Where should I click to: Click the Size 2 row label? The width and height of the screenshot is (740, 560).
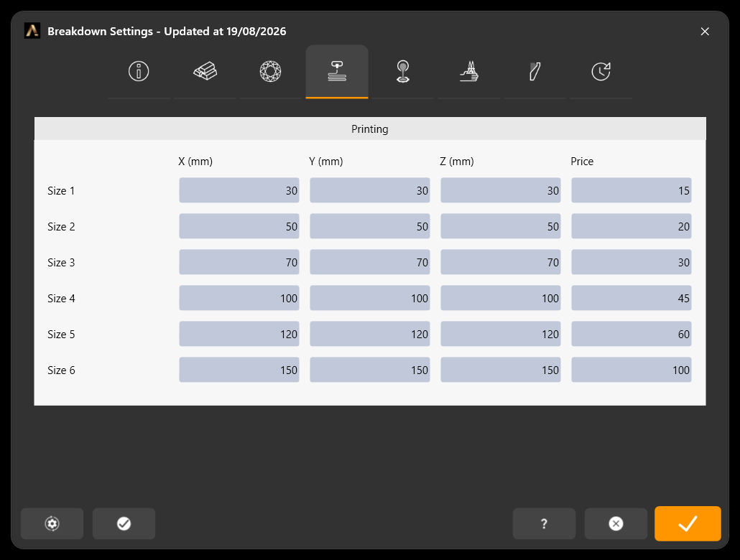pyautogui.click(x=61, y=226)
